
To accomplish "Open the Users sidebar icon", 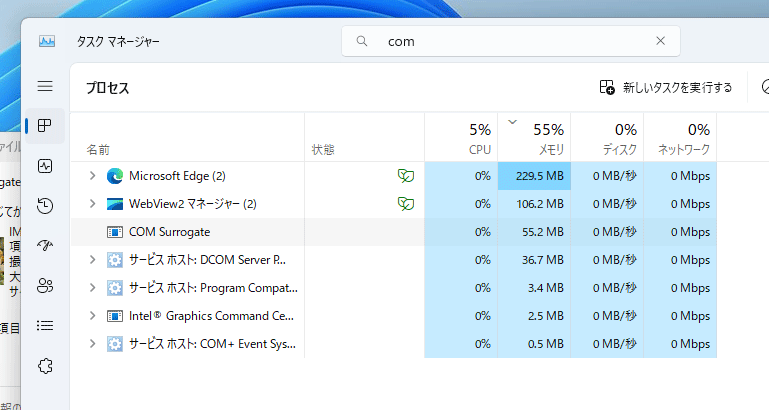I will [45, 286].
